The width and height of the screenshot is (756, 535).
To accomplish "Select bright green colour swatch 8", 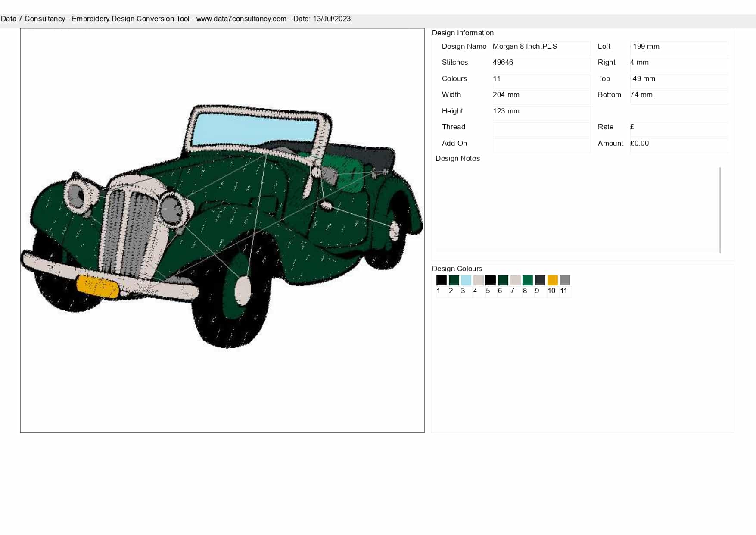I will 528,280.
